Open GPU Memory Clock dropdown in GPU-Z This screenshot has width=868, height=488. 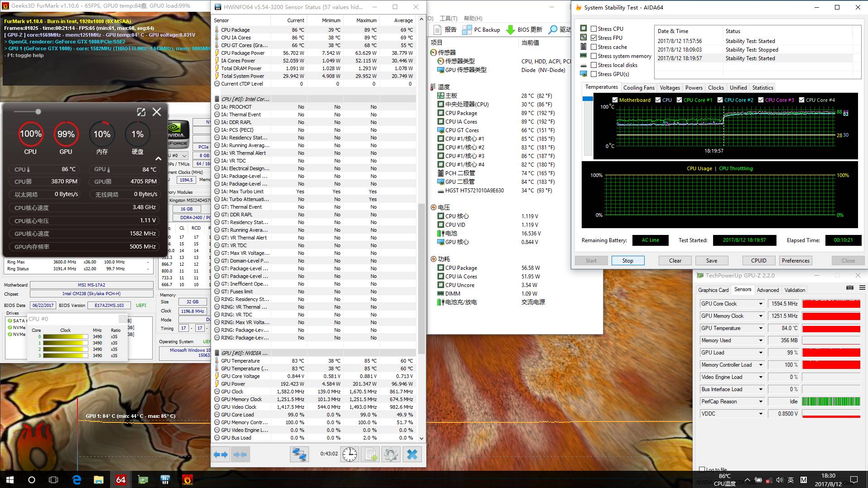tap(760, 316)
